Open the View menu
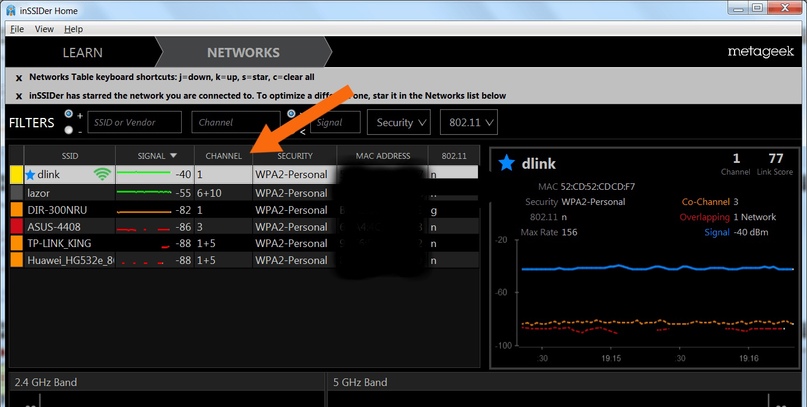This screenshot has width=807, height=407. [44, 29]
